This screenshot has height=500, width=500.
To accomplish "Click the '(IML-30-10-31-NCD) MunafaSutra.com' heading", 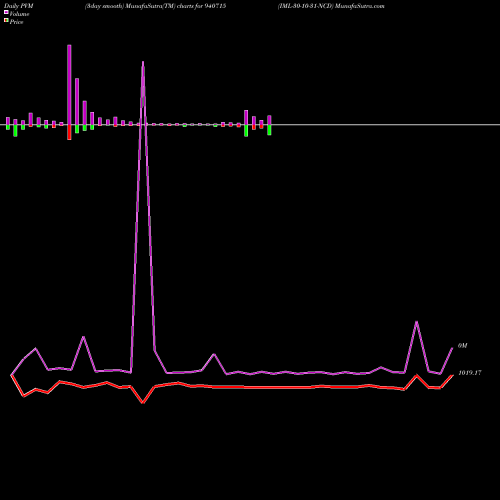I will (331, 6).
